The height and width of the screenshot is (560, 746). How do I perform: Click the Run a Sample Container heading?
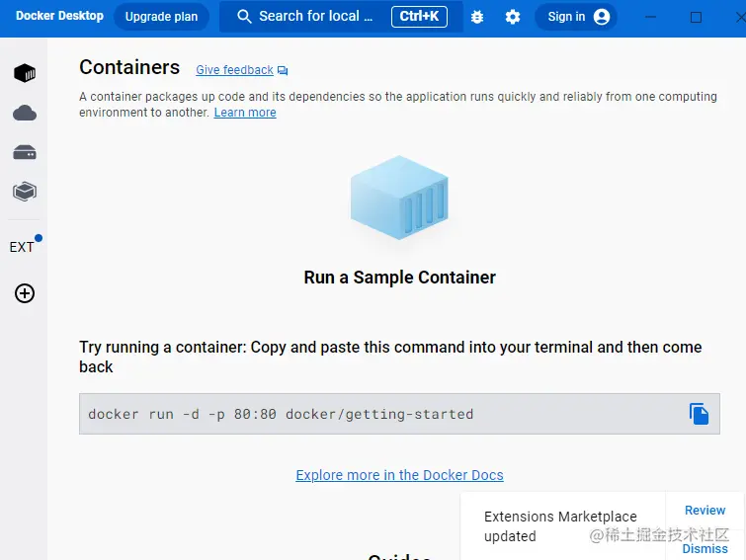[x=399, y=278]
